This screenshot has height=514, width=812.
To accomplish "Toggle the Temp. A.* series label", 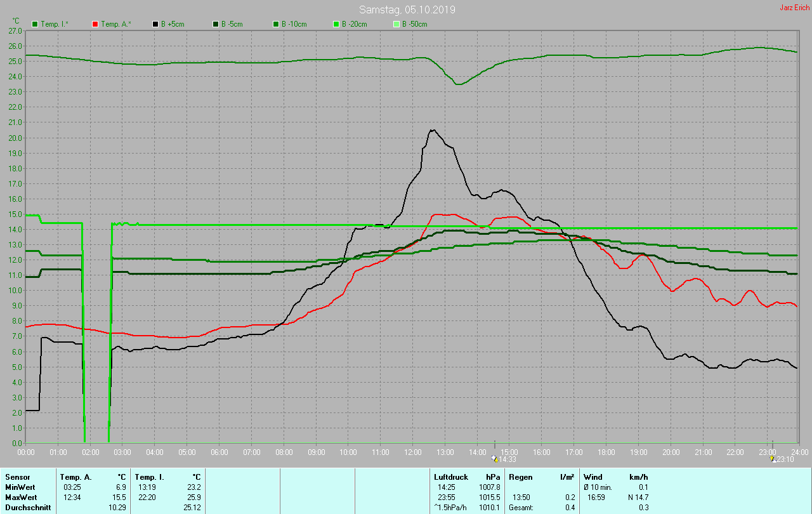I will pos(115,24).
